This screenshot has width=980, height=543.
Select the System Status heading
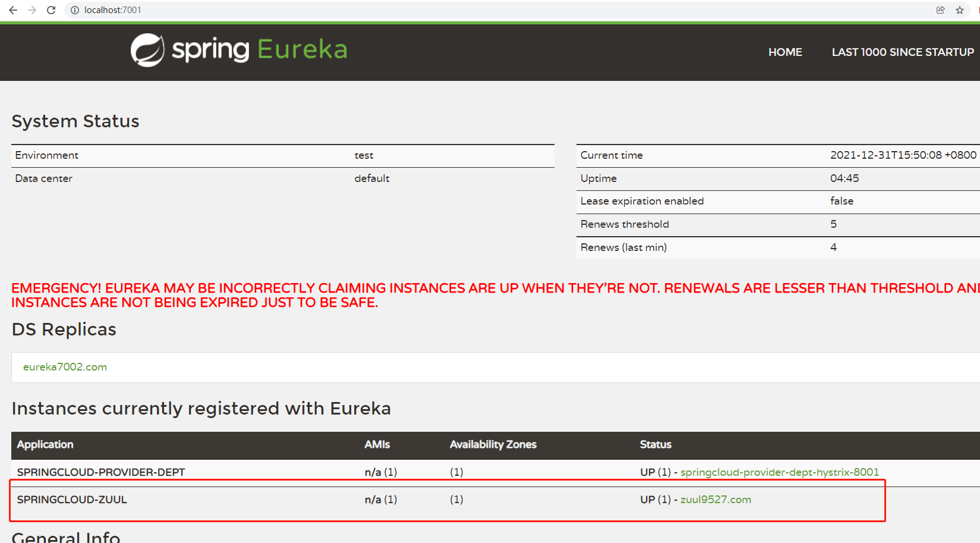75,121
